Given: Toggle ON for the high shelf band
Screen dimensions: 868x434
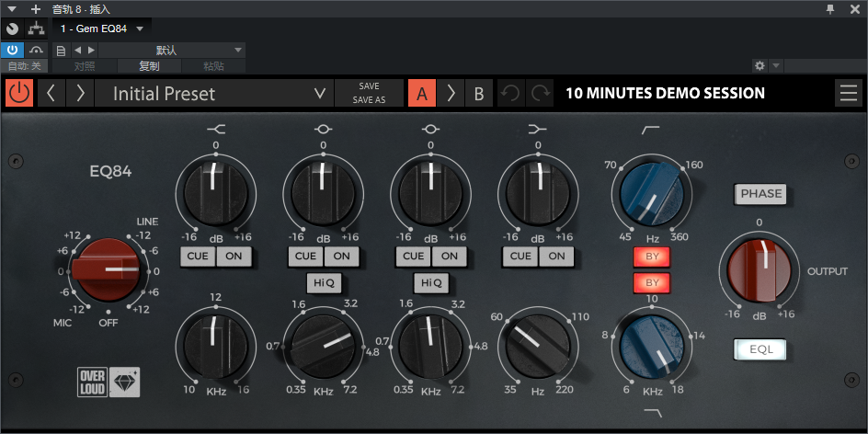Looking at the screenshot, I should pyautogui.click(x=234, y=257).
